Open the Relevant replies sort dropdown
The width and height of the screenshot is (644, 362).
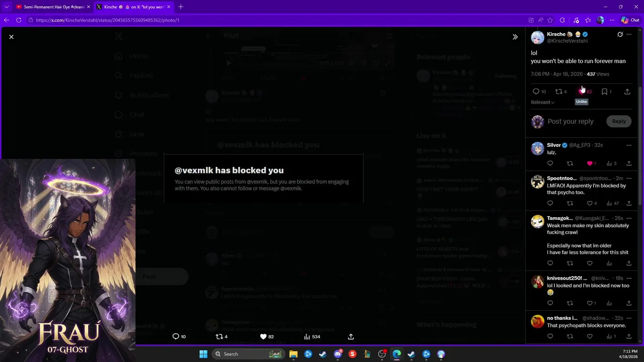point(542,102)
